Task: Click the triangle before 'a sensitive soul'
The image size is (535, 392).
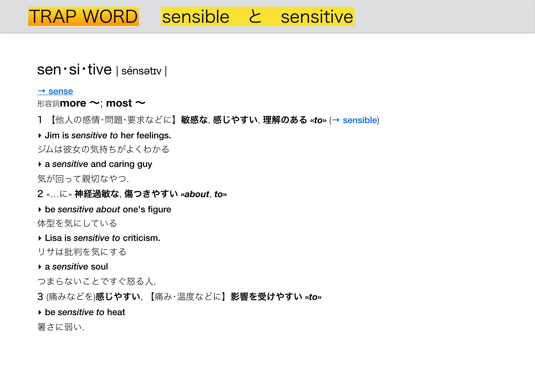Action: pyautogui.click(x=40, y=267)
